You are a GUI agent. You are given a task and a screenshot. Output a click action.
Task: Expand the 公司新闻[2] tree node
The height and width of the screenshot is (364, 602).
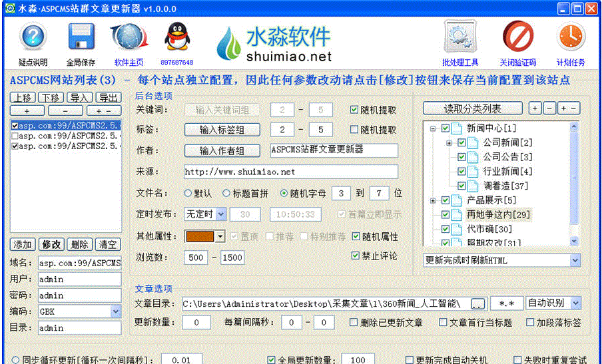pos(449,143)
